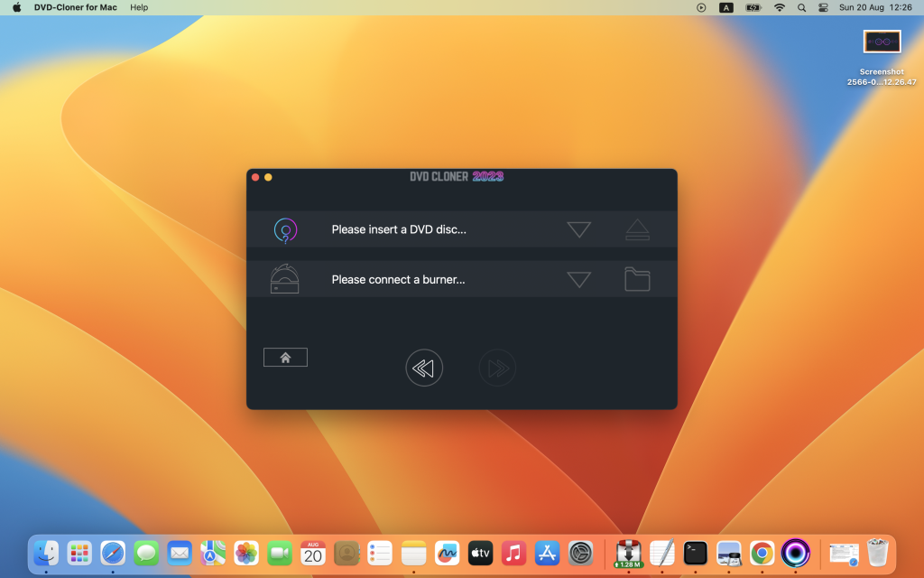Click the date and time display

875,7
